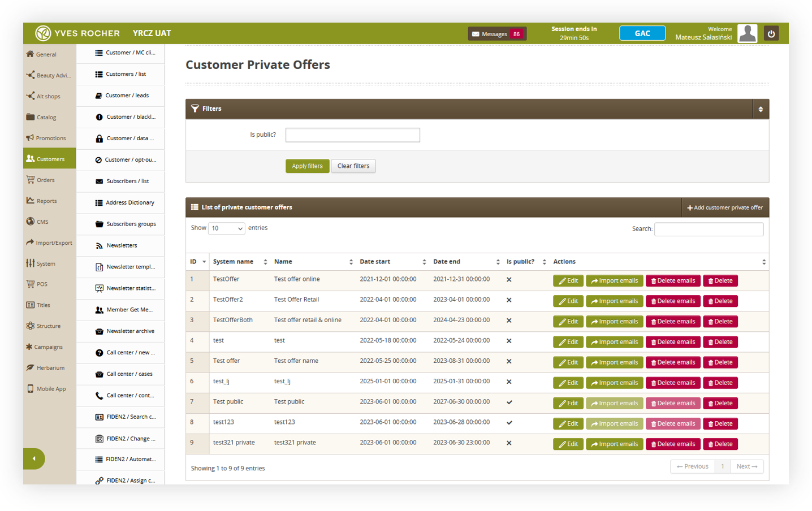Open Subscribers groups submenu
Image resolution: width=812 pixels, height=511 pixels.
pyautogui.click(x=120, y=224)
